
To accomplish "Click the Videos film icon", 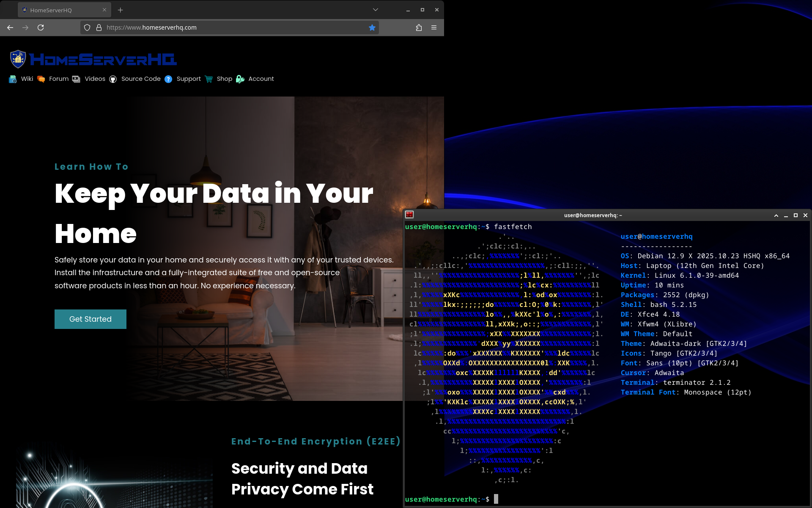I will [76, 79].
